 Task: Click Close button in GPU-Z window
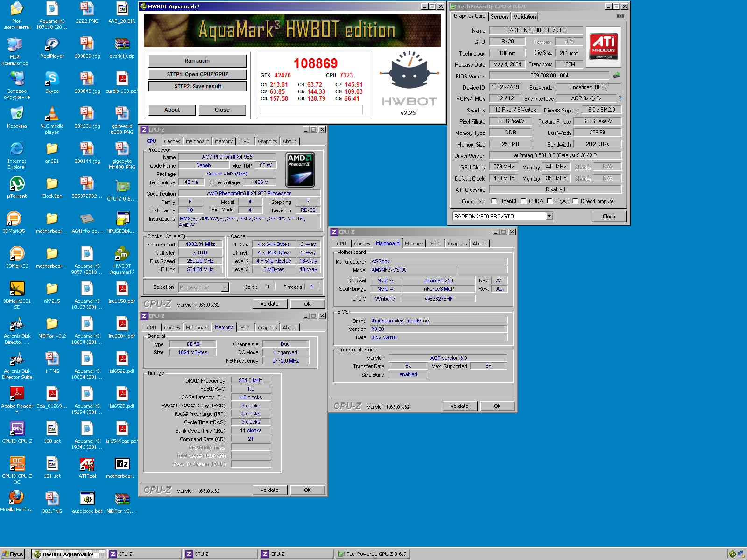point(609,216)
